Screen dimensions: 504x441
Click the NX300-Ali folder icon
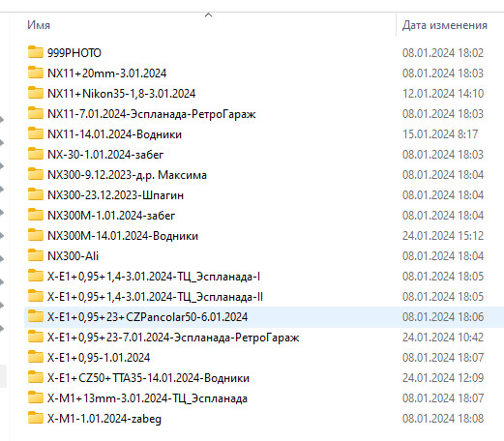click(36, 255)
